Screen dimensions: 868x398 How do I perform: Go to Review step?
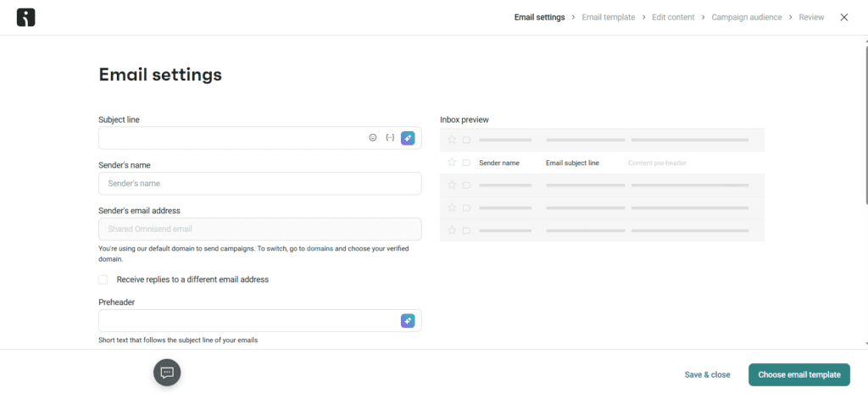(x=811, y=17)
